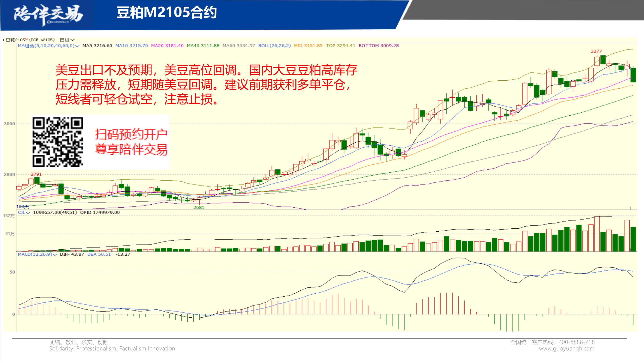The image size is (644, 362).
Task: Click the 3277 high price marker
Action: [x=596, y=51]
